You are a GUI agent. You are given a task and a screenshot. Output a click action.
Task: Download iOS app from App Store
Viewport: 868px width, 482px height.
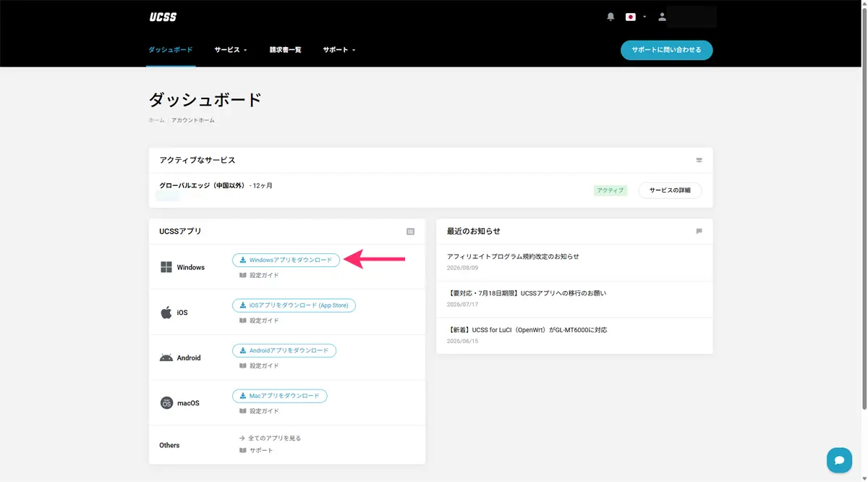(294, 305)
